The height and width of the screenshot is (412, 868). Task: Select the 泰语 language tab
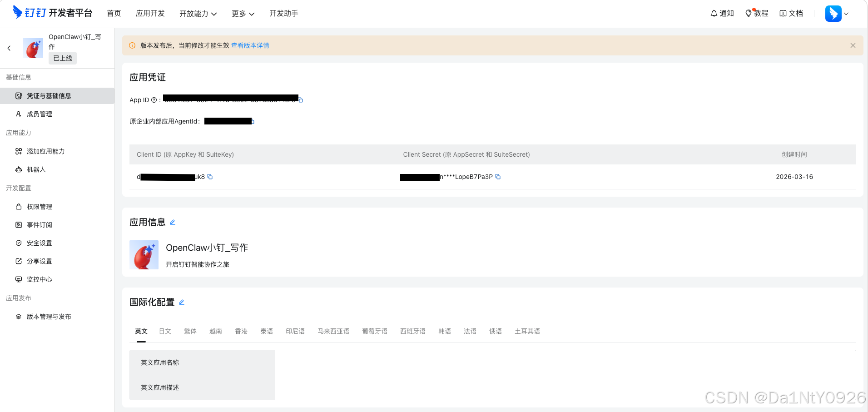pos(267,331)
